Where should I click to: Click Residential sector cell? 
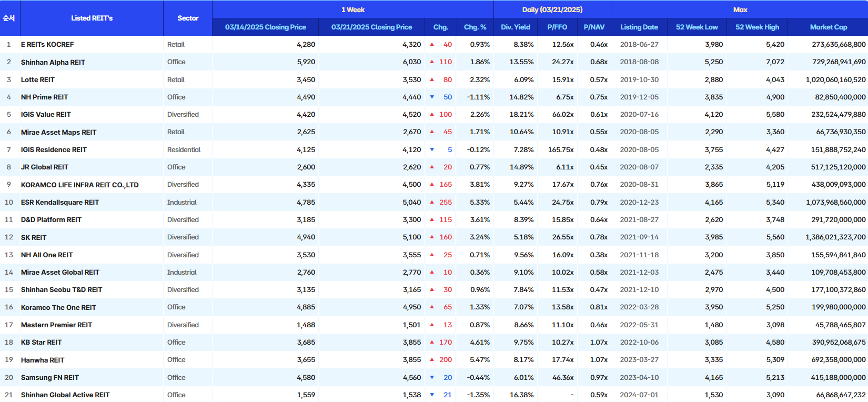[184, 149]
